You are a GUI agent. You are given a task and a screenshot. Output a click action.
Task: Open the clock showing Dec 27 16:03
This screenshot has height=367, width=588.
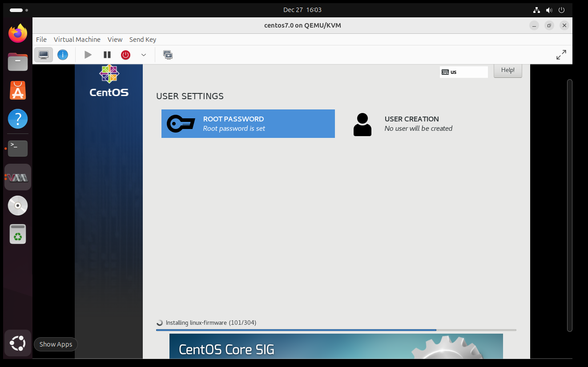(302, 10)
